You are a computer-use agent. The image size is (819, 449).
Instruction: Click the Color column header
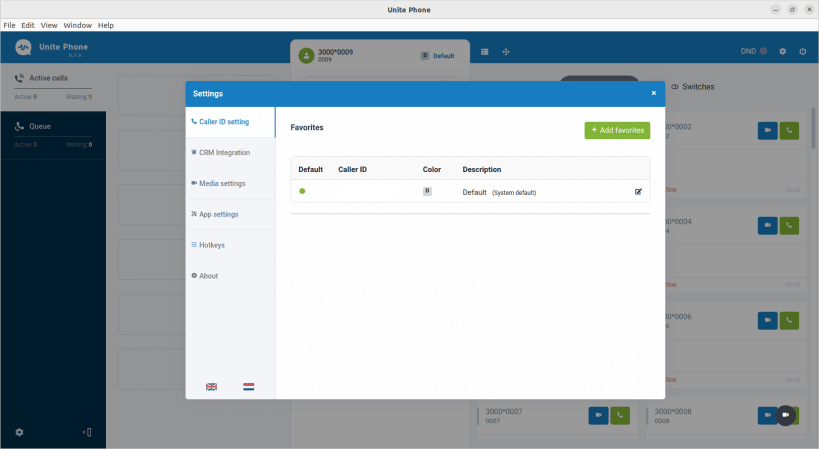click(x=432, y=170)
